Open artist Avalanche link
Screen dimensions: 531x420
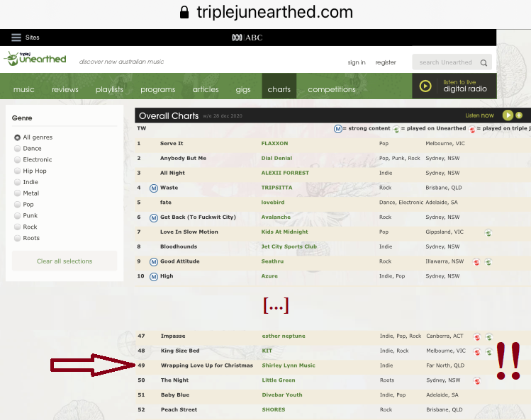pyautogui.click(x=276, y=217)
